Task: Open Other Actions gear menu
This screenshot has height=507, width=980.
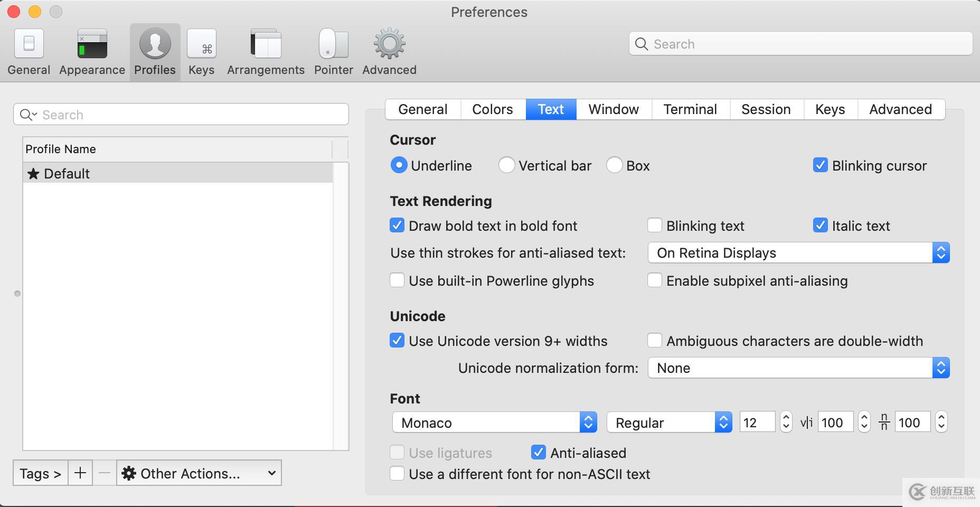Action: [199, 473]
